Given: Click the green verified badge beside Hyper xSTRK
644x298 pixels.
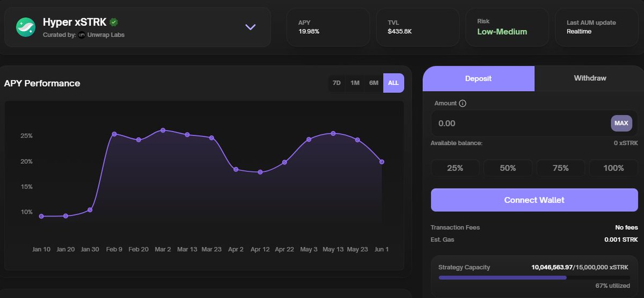Looking at the screenshot, I should point(114,23).
